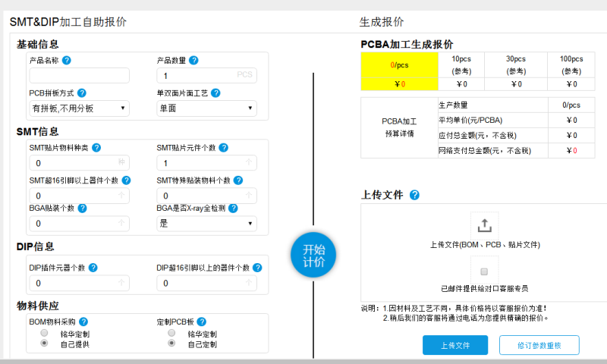The height and width of the screenshot is (364, 607).
Task: Click help icon next to BOM物料采购
Action: click(x=83, y=322)
